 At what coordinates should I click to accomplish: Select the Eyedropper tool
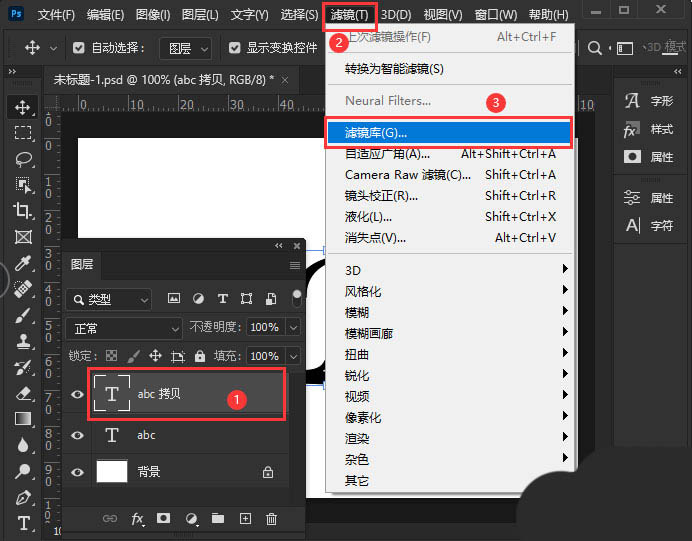click(x=23, y=263)
